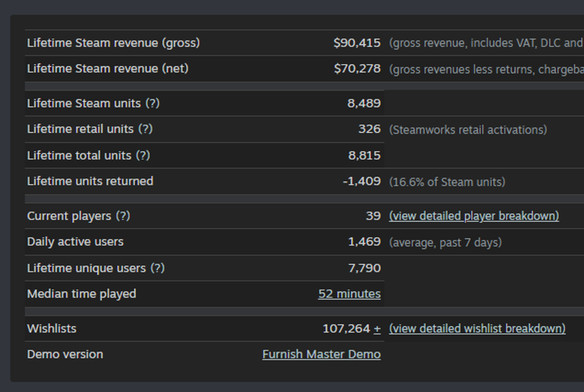Click the Lifetime retail units help (?) icon
This screenshot has height=392, width=584.
coord(145,129)
